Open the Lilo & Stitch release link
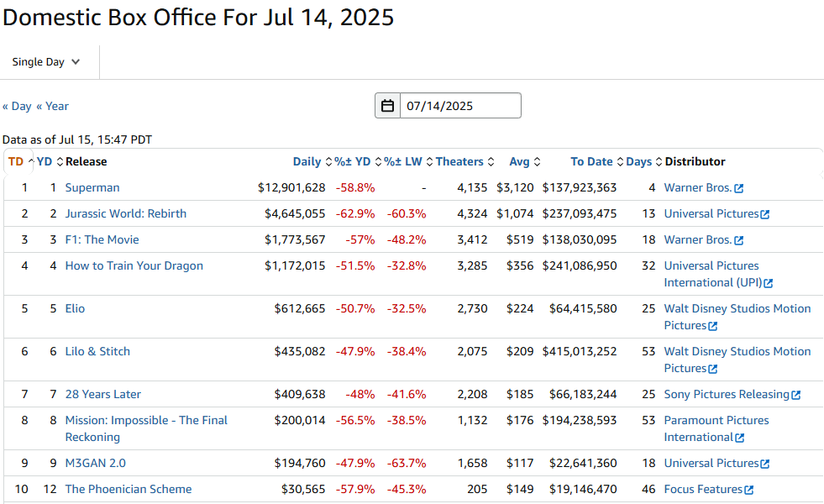This screenshot has height=504, width=824. pyautogui.click(x=97, y=351)
